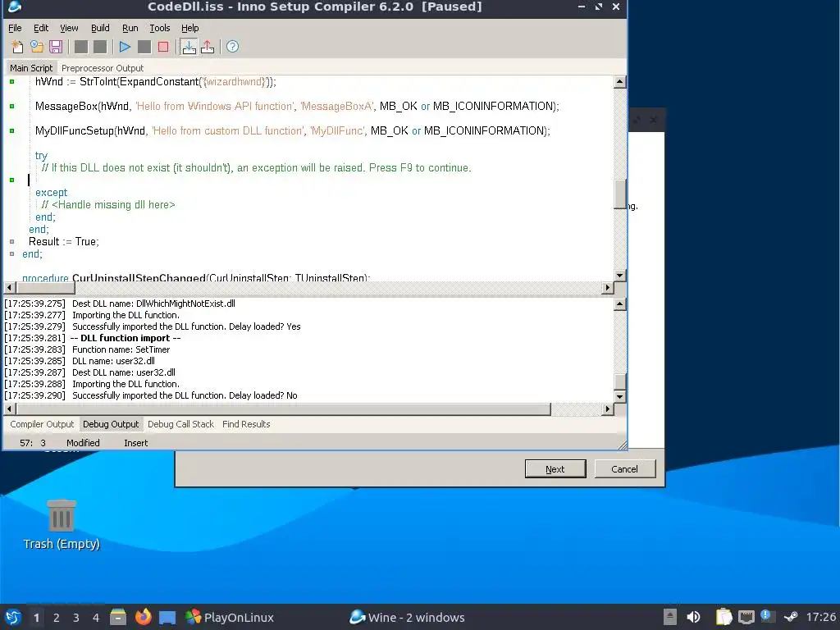Click the show desktop taskbar icon
The width and height of the screenshot is (840, 630).
[167, 618]
